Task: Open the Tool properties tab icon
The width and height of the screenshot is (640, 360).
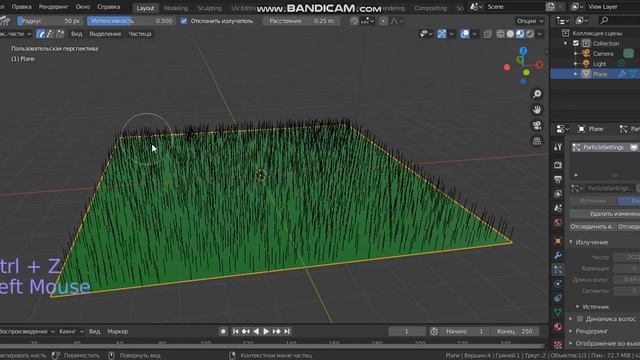Action: point(558,147)
